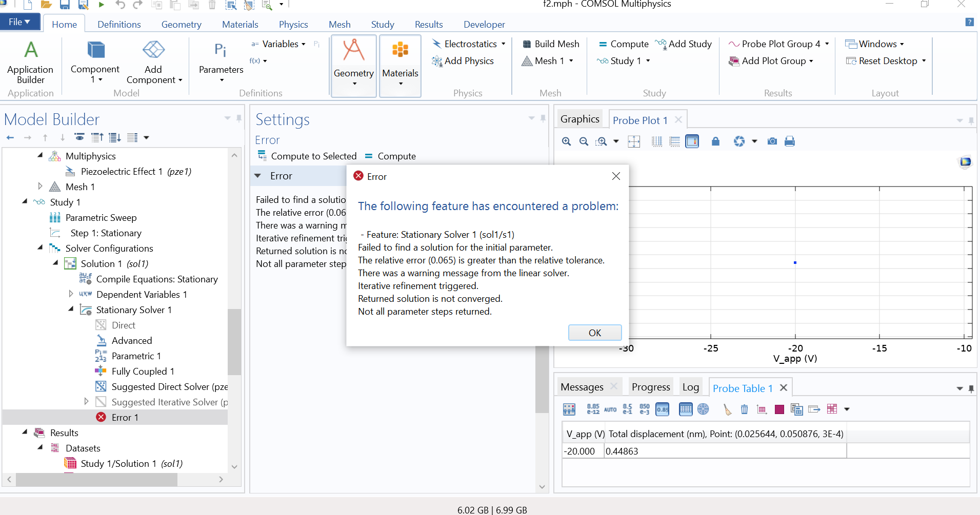Click Compute to Selected in Settings
Image resolution: width=980 pixels, height=515 pixels.
[x=307, y=156]
